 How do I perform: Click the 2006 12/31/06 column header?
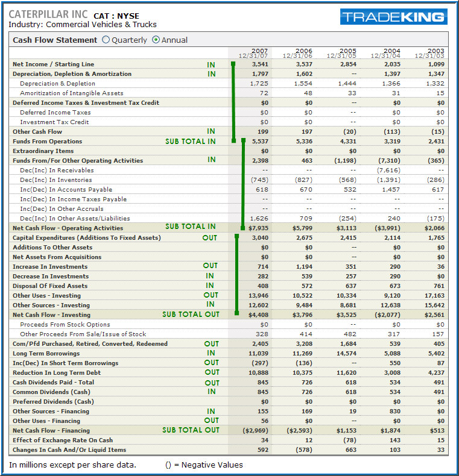point(297,53)
